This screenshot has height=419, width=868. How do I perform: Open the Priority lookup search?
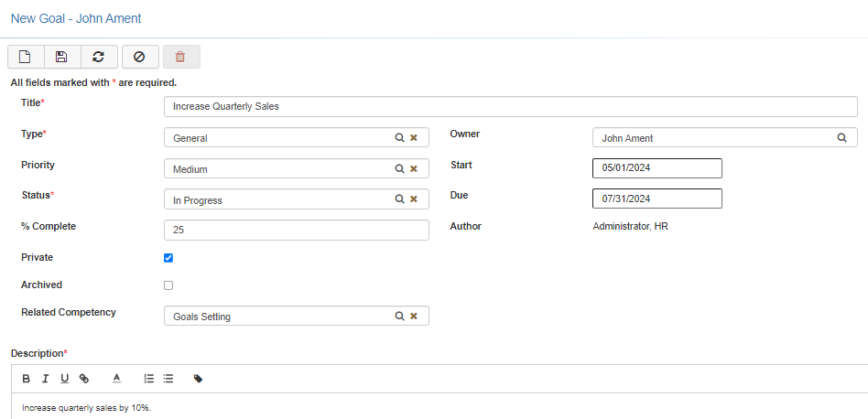coord(399,169)
